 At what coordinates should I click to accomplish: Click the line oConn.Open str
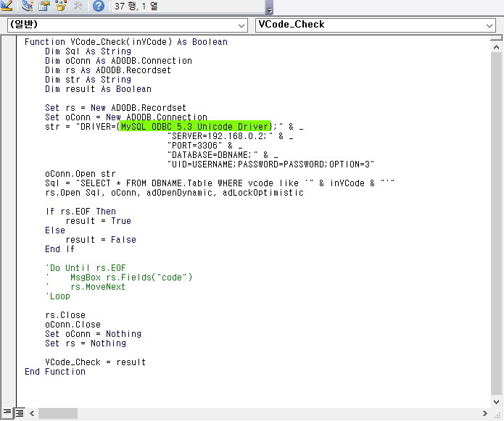80,174
